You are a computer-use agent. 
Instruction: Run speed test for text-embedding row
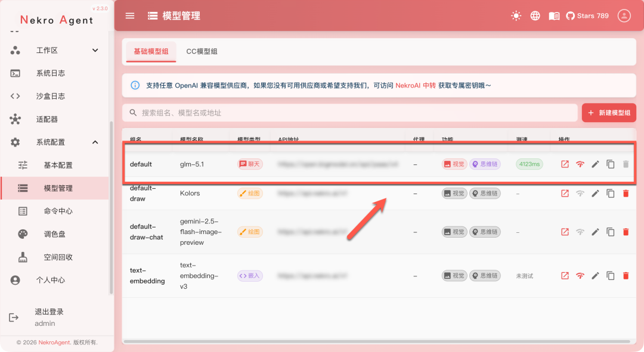(580, 276)
